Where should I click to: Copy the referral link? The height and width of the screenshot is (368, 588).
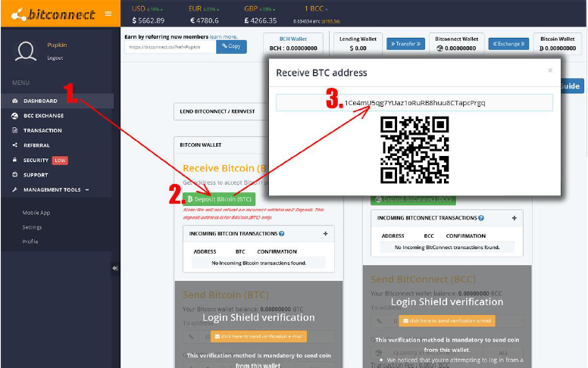231,46
